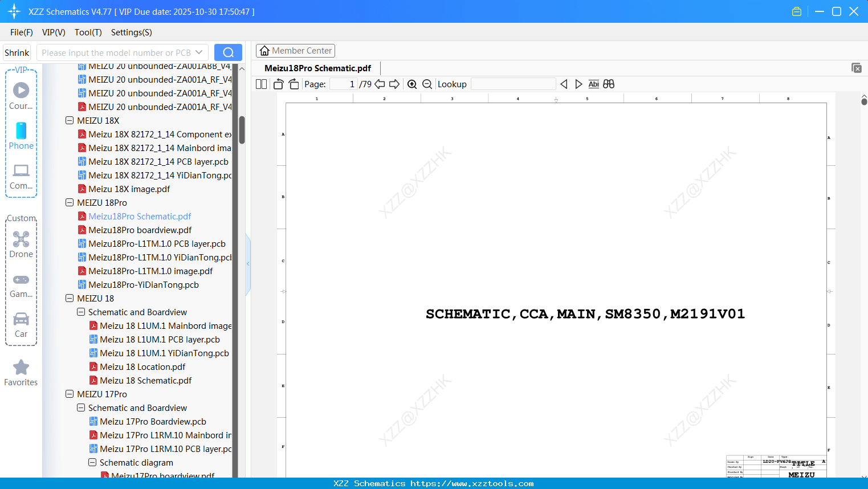The width and height of the screenshot is (868, 489).
Task: Collapse the Schematic diagram subfolder
Action: point(92,463)
